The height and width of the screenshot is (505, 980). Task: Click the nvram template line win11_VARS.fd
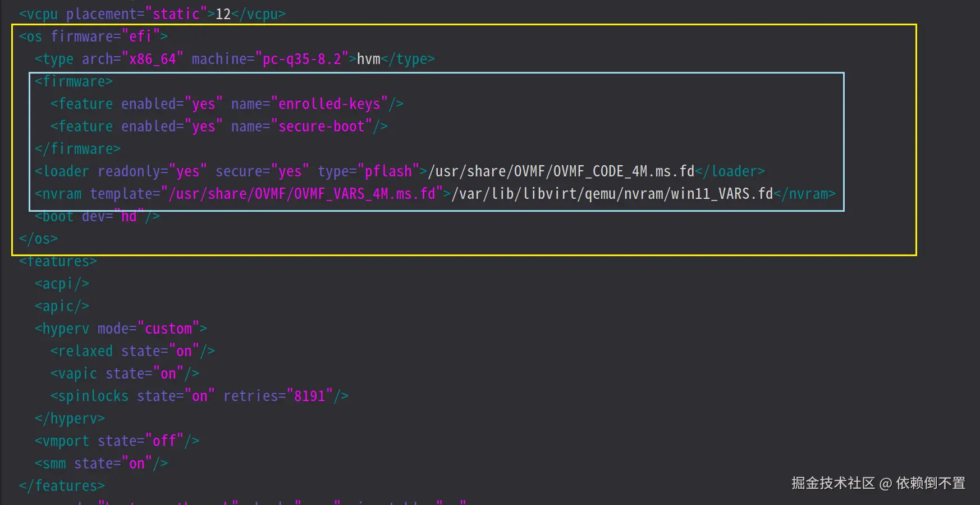[x=435, y=194]
